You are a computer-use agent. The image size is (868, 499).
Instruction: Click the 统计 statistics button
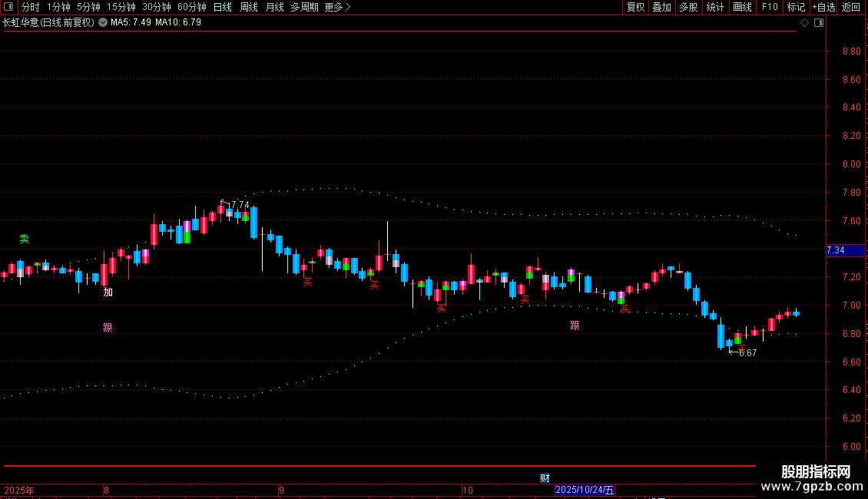[715, 7]
